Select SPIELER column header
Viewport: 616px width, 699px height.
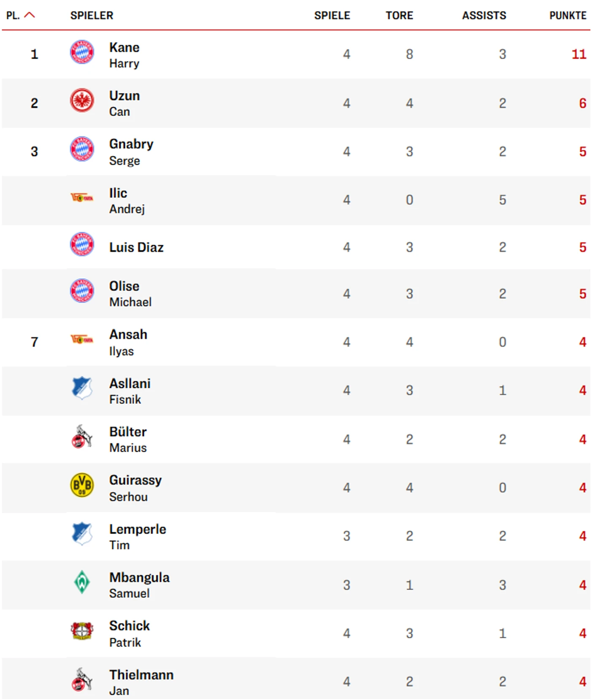click(92, 16)
